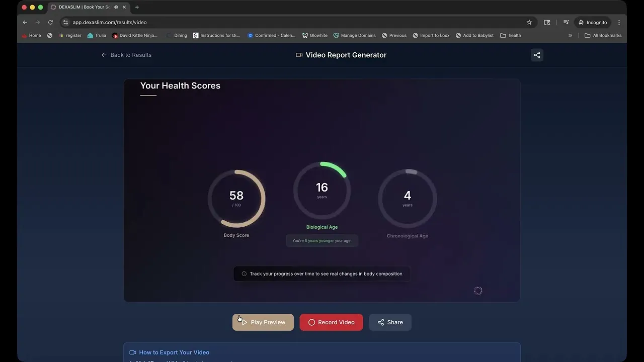Click the globe bookmark icon next to Home
This screenshot has width=644, height=362.
(49, 36)
